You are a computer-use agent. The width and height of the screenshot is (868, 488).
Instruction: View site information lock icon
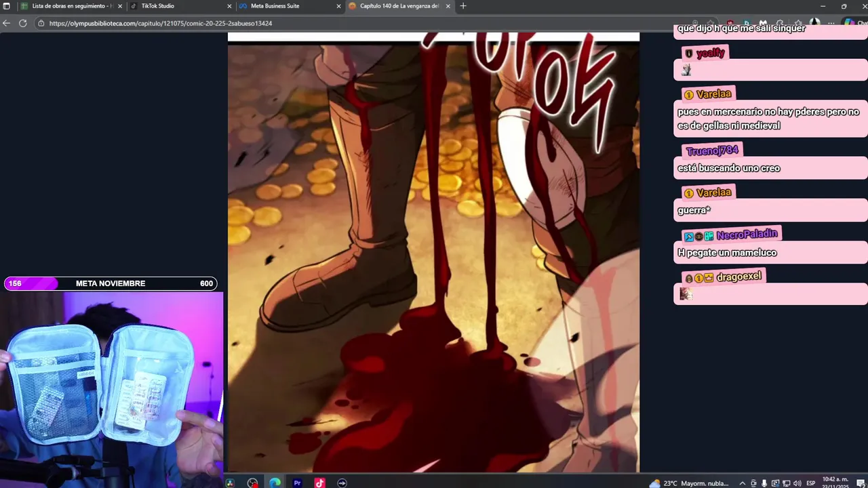point(41,23)
